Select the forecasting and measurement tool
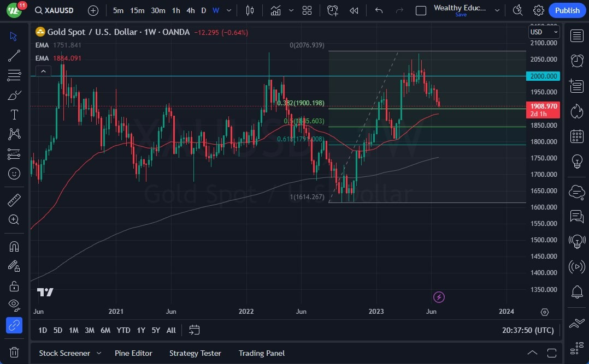This screenshot has height=364, width=589. [x=14, y=154]
